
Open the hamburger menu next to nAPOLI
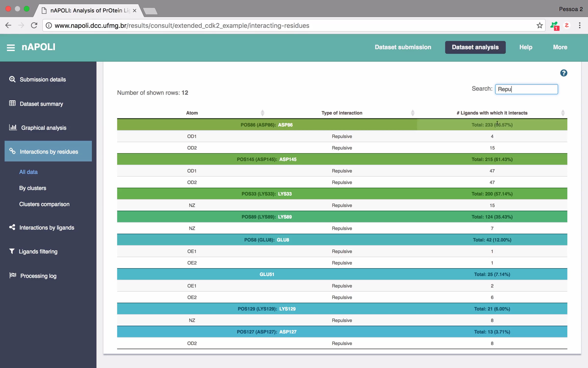[x=11, y=47]
